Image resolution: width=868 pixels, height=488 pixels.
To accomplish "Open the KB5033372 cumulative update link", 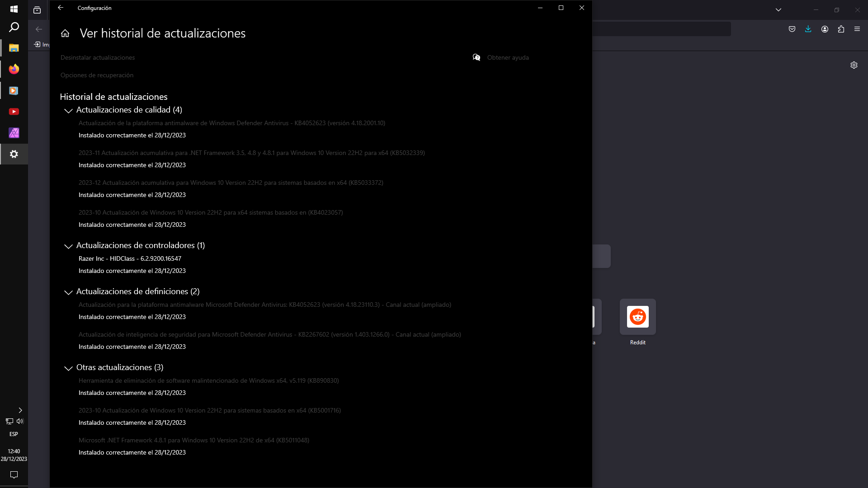I will [231, 183].
